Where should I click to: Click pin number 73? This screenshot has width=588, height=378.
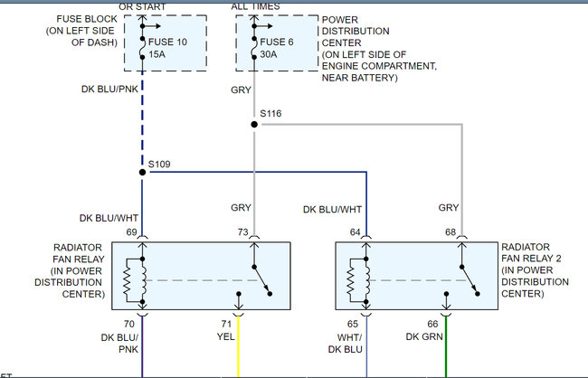point(243,232)
